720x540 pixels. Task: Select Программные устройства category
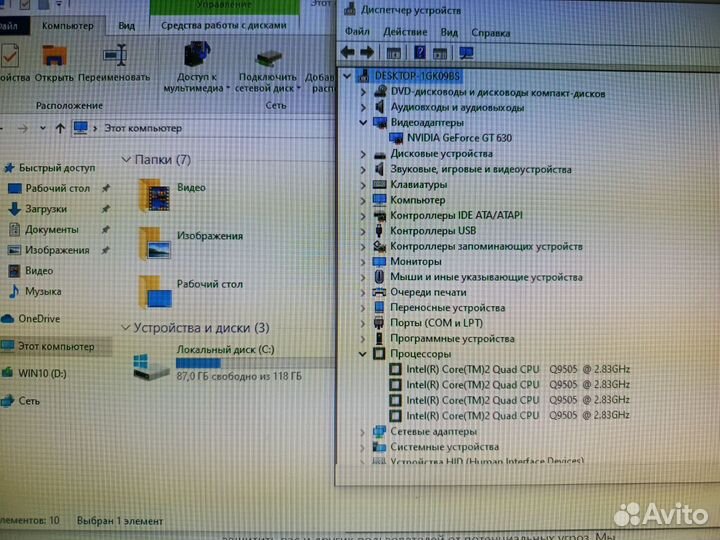click(452, 338)
